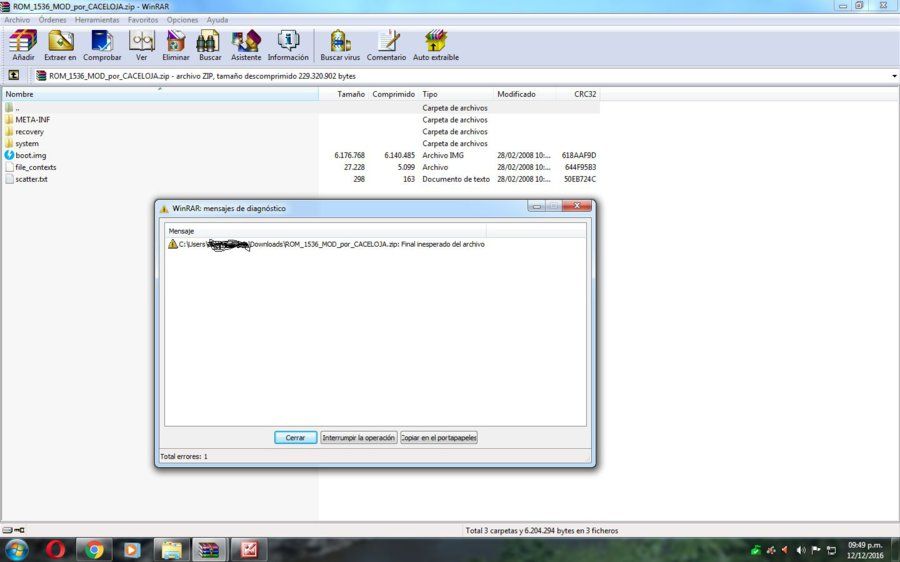Select the system folder icon
The width and height of the screenshot is (900, 562).
pos(9,144)
